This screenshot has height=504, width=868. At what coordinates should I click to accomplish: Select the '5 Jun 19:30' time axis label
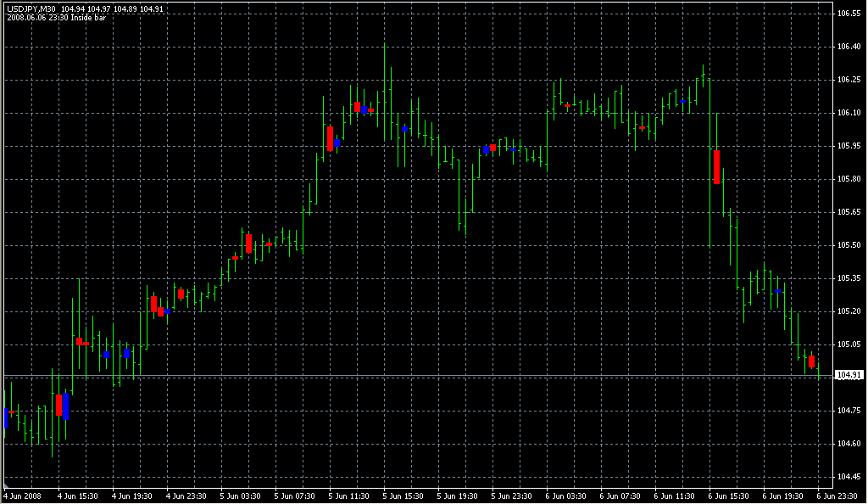tap(458, 496)
